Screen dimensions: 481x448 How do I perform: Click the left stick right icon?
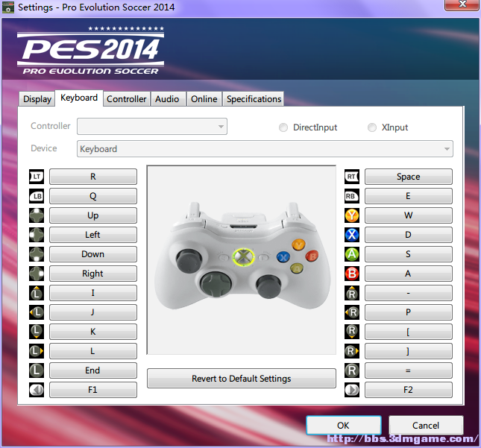[37, 351]
